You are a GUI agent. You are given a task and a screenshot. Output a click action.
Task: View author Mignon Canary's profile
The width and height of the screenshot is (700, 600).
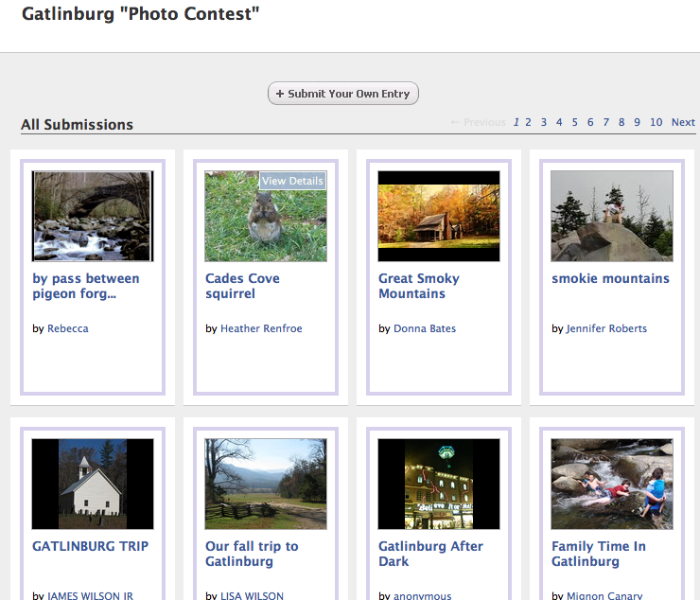point(604,595)
